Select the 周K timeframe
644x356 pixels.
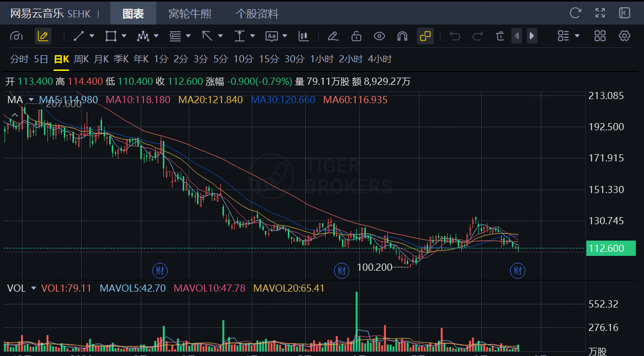click(x=81, y=59)
